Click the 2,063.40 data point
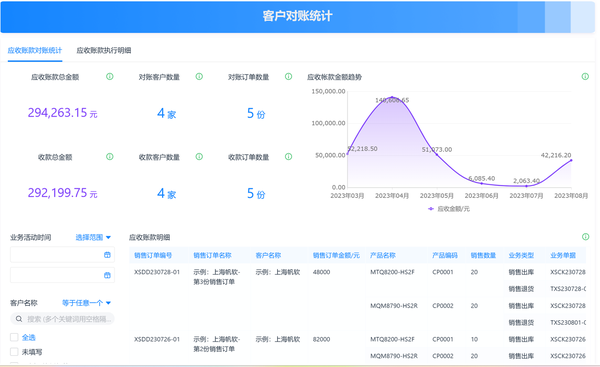Screen dimensions: 600x367 point(527,186)
